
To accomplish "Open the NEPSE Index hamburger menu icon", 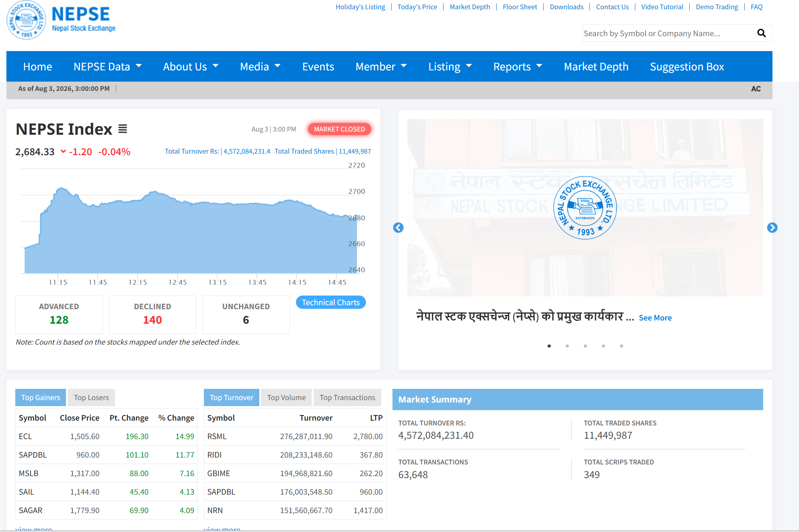I will pos(123,129).
